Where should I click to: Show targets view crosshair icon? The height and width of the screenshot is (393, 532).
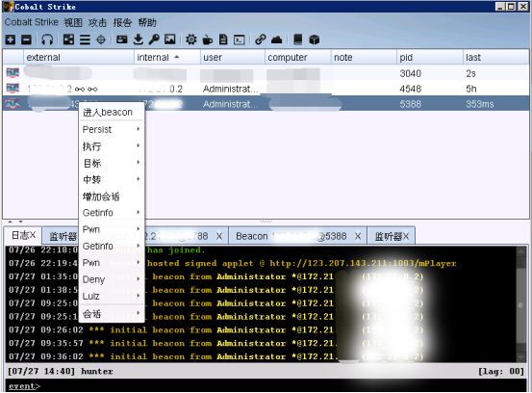[101, 39]
